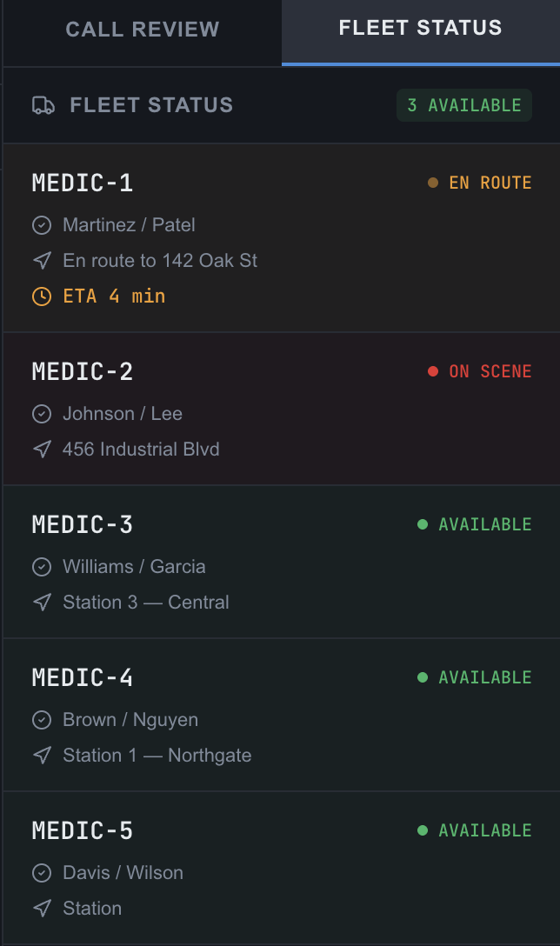Open the MEDIC-4 unit card
The width and height of the screenshot is (560, 946).
click(x=282, y=715)
